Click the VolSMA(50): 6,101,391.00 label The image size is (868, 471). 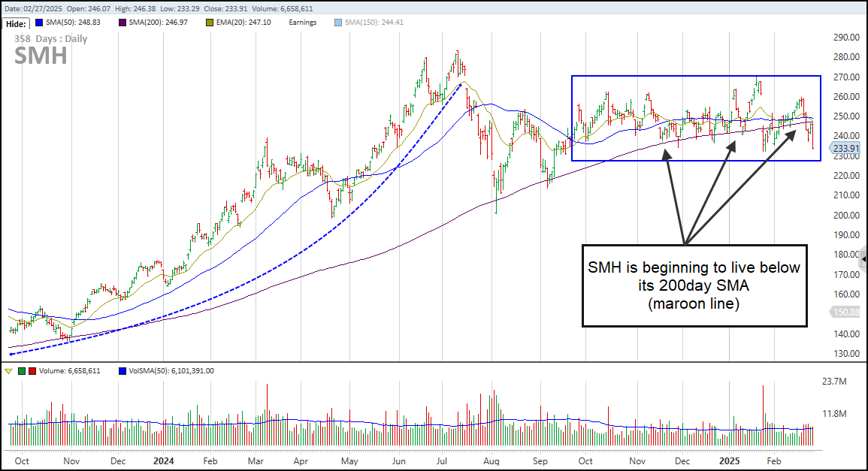point(171,371)
